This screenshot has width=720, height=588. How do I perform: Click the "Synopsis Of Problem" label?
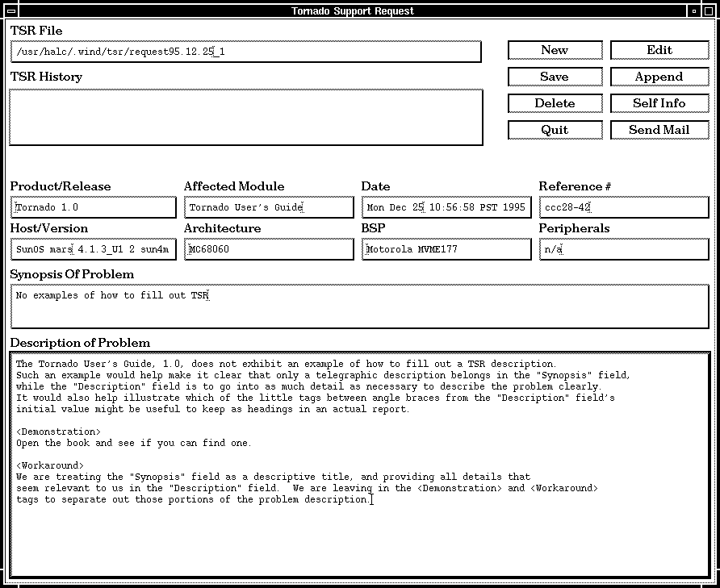point(72,274)
